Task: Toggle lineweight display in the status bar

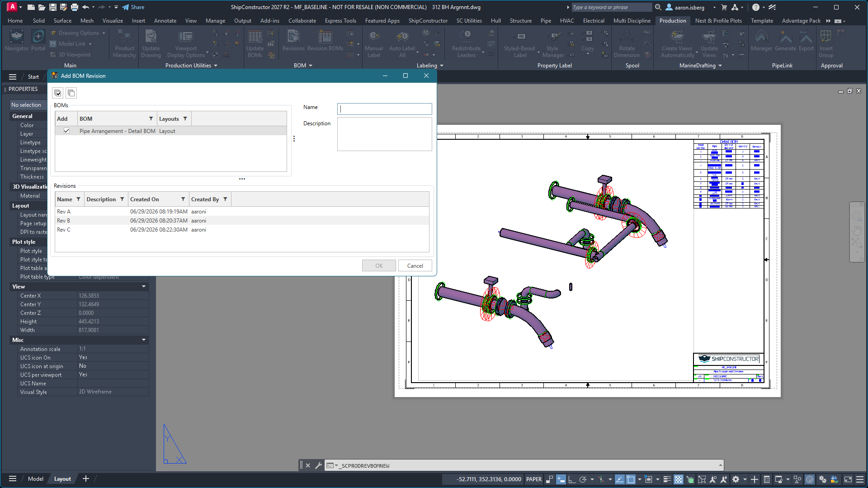Action: coord(667,479)
